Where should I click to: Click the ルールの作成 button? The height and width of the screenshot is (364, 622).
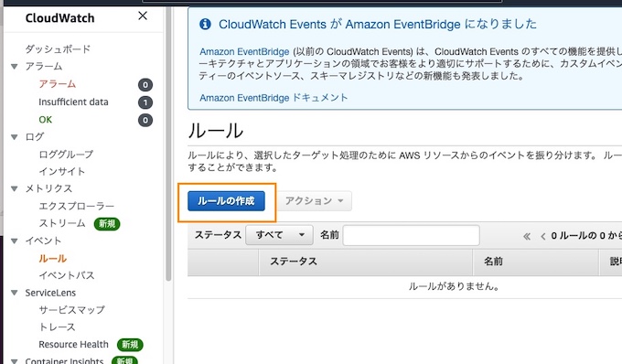click(226, 200)
